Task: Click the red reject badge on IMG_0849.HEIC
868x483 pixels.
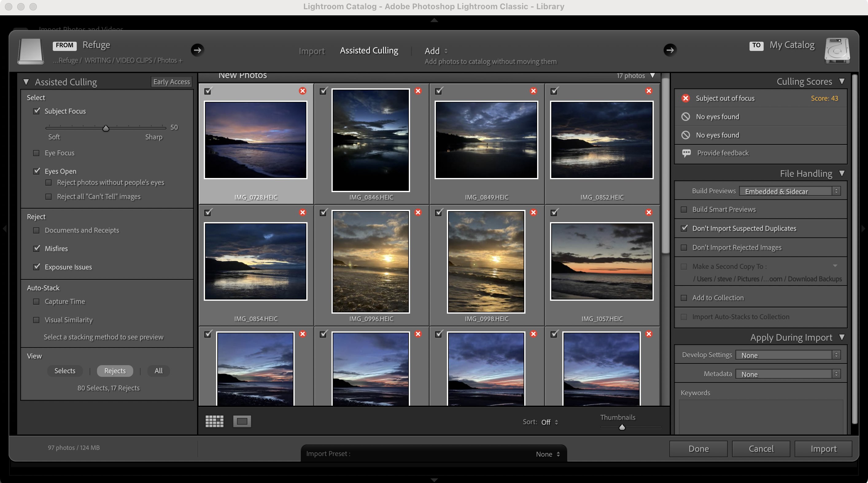Action: pyautogui.click(x=533, y=91)
